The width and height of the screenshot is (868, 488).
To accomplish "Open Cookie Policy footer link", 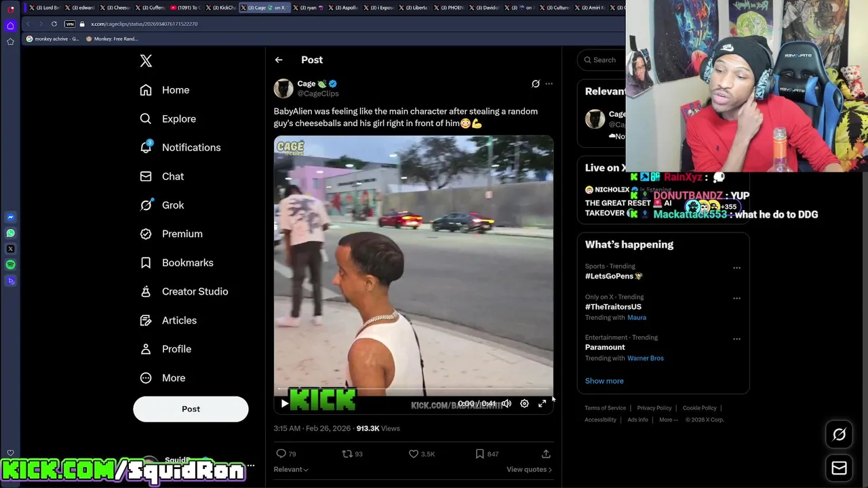I will pos(700,408).
